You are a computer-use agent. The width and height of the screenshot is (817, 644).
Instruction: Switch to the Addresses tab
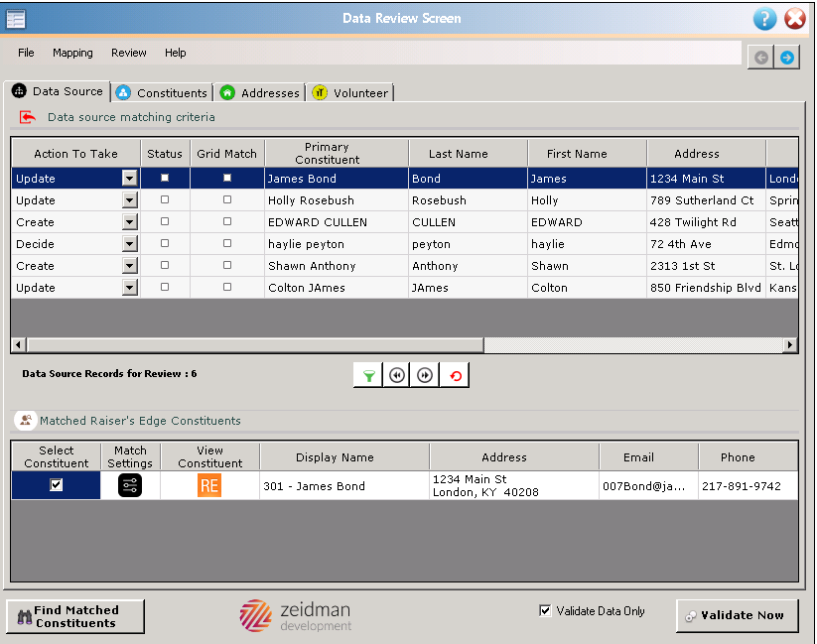click(x=260, y=92)
